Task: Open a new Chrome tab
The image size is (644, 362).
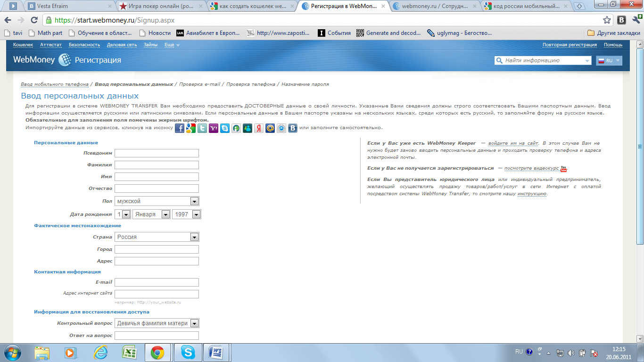Action: 579,7
